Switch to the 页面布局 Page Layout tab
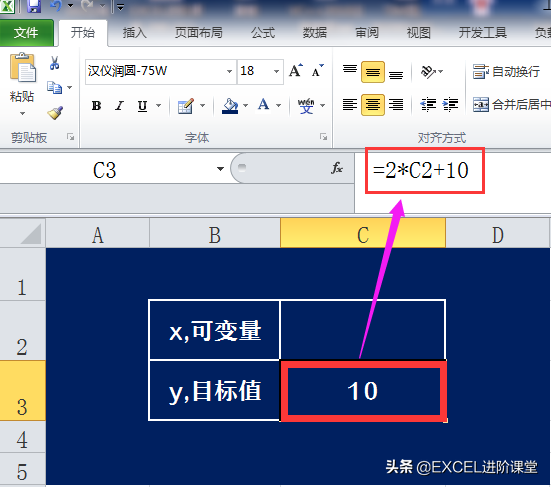 point(199,33)
